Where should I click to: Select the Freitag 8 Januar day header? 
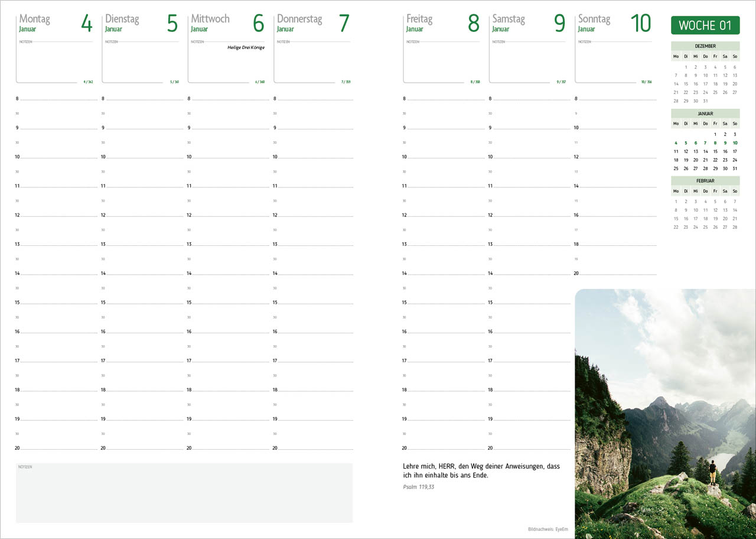point(442,23)
